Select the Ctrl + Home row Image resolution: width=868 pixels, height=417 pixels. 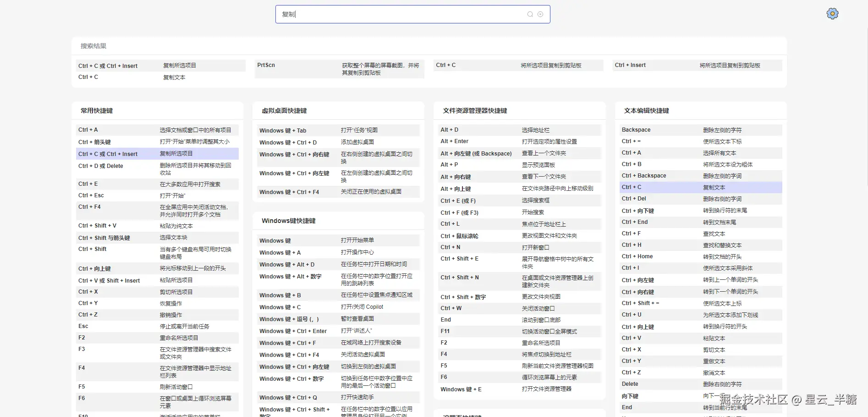[701, 256]
